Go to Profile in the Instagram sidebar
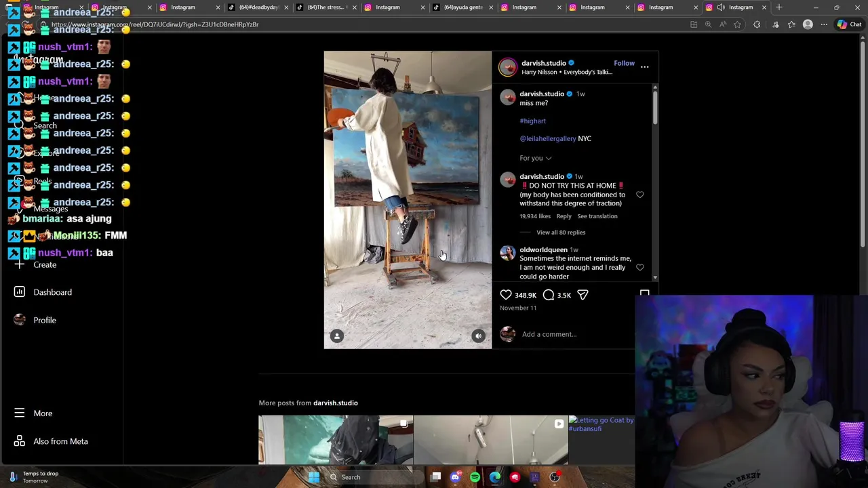Image resolution: width=868 pixels, height=488 pixels. [x=35, y=320]
